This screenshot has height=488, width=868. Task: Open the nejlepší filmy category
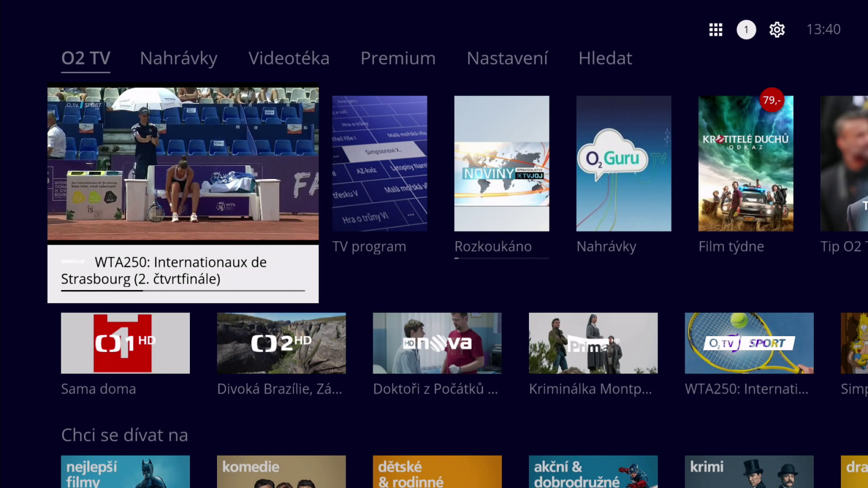125,472
